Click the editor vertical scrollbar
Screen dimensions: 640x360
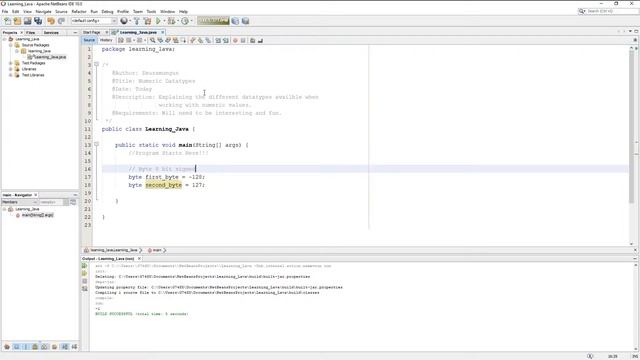[x=631, y=127]
